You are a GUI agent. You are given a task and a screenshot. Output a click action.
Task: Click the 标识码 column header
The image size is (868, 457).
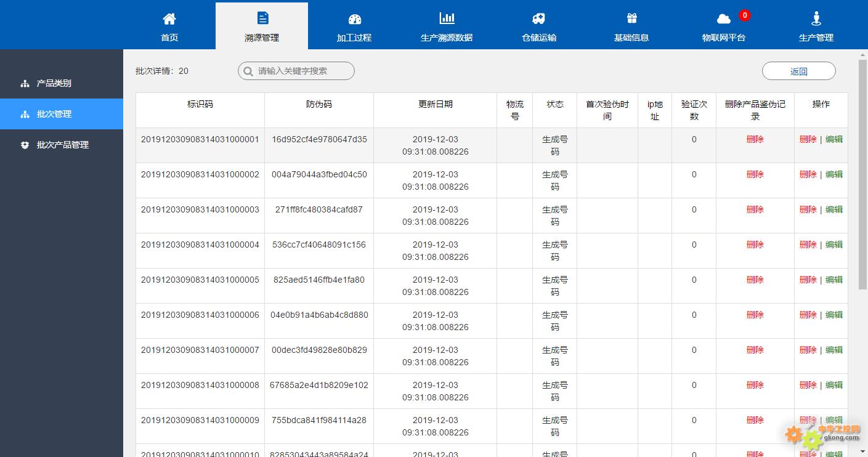[200, 104]
